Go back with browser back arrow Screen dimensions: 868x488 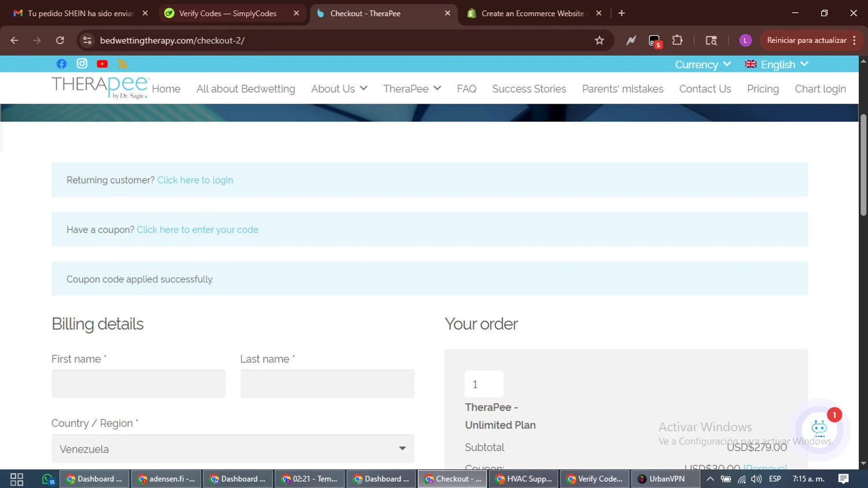[14, 40]
